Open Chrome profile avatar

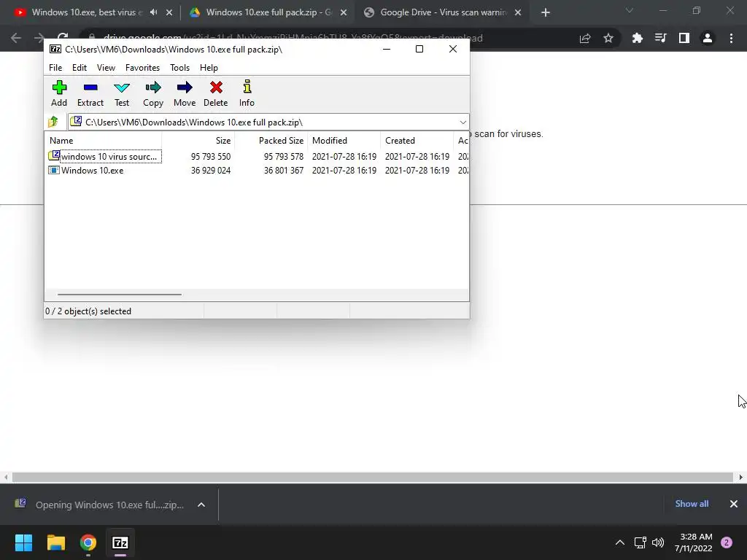point(708,38)
